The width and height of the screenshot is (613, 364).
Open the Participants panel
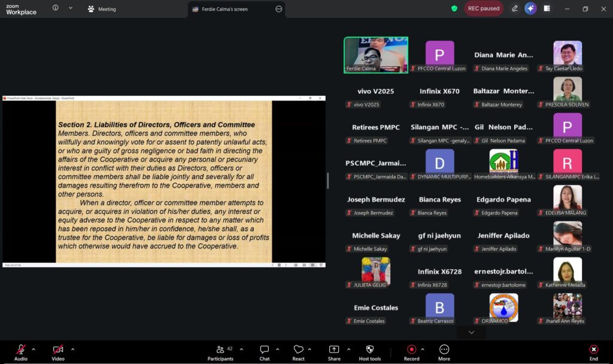220,352
